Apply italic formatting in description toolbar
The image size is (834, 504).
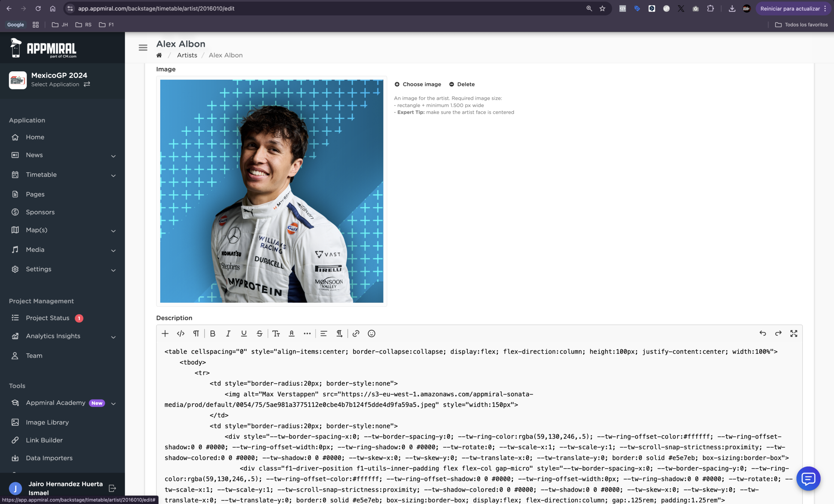point(228,333)
